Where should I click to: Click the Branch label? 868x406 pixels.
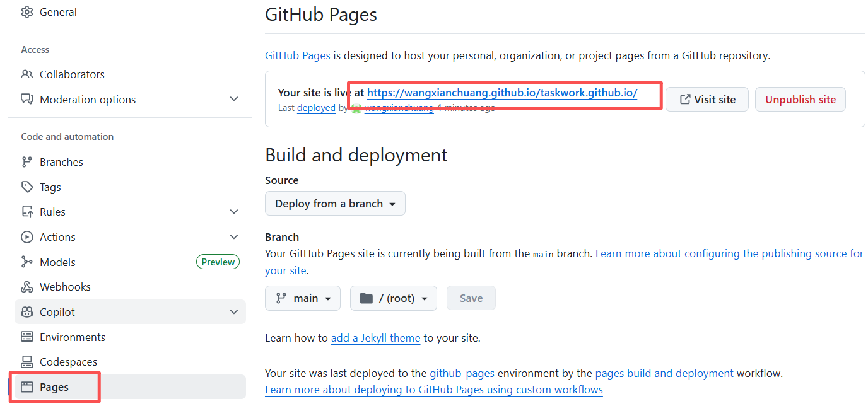click(282, 237)
